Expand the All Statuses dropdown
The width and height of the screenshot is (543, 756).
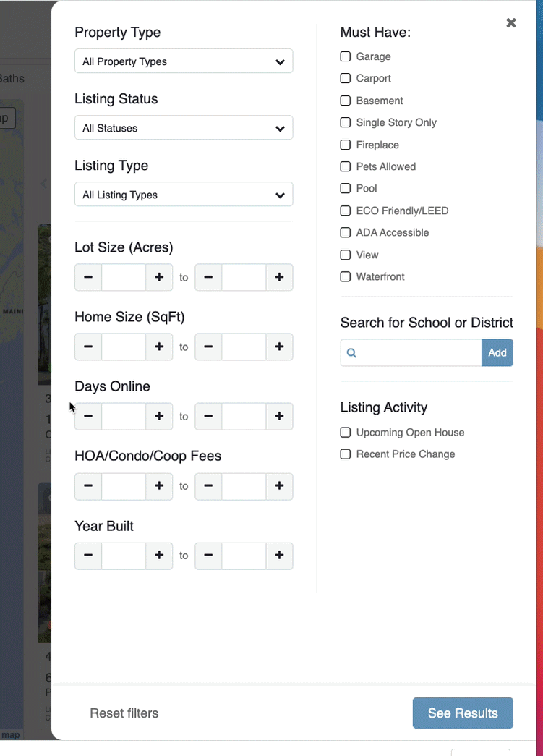[184, 128]
